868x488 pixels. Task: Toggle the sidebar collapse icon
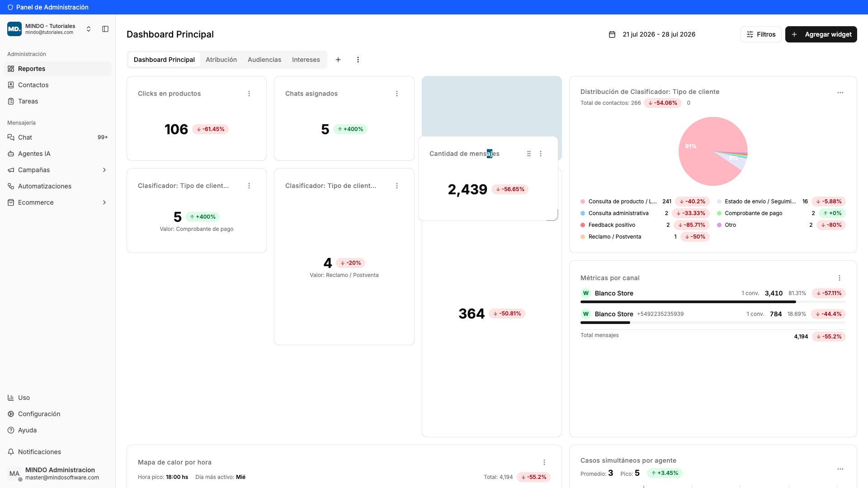(x=105, y=29)
